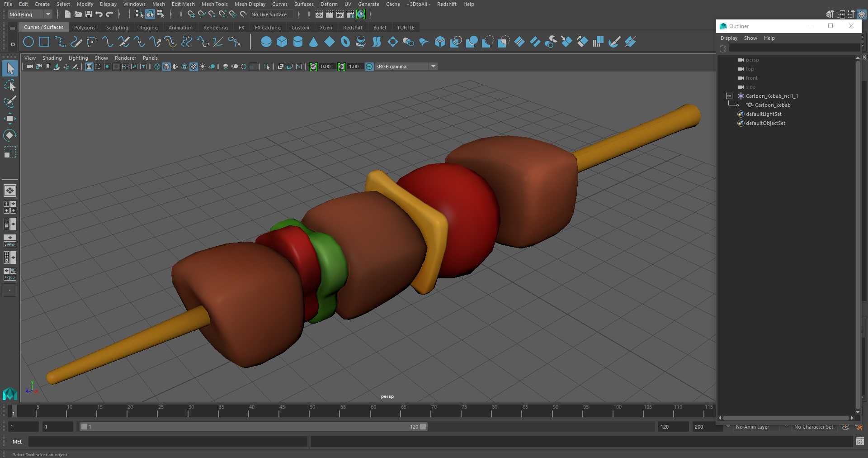Click the No Live Surface field

click(272, 14)
